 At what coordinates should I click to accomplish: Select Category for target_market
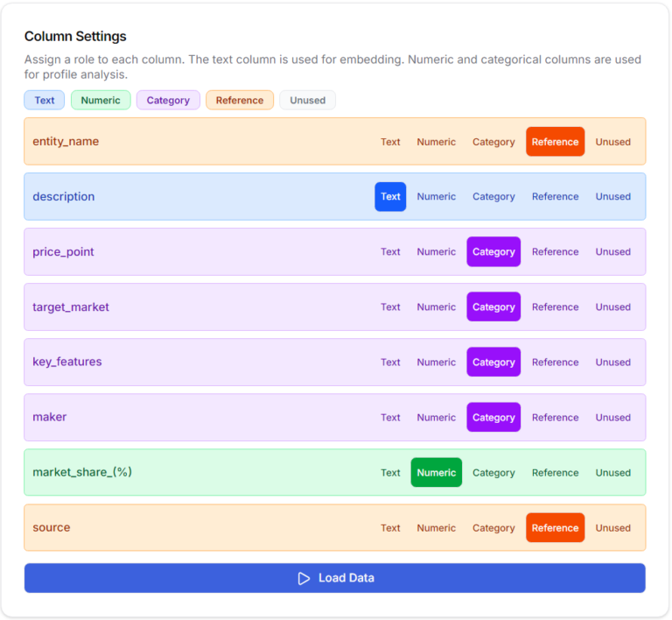click(493, 307)
